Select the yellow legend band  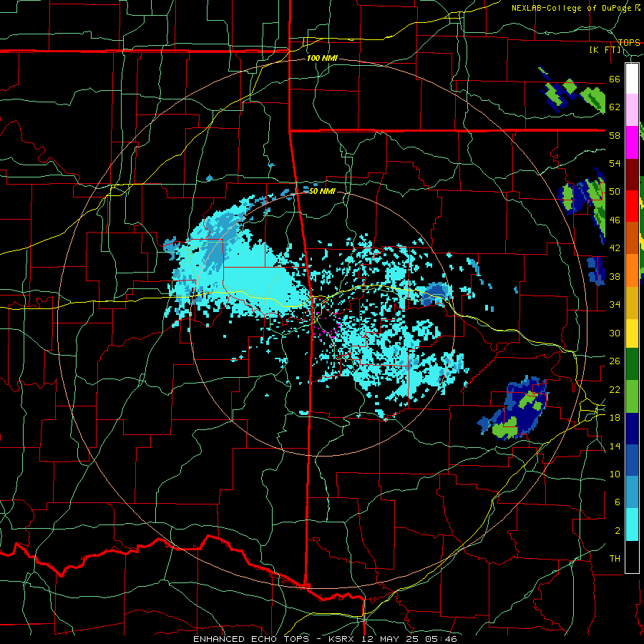pos(632,333)
